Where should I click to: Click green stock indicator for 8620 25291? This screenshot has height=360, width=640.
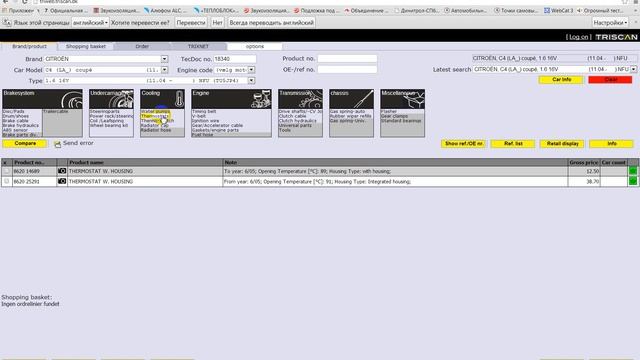(x=633, y=181)
